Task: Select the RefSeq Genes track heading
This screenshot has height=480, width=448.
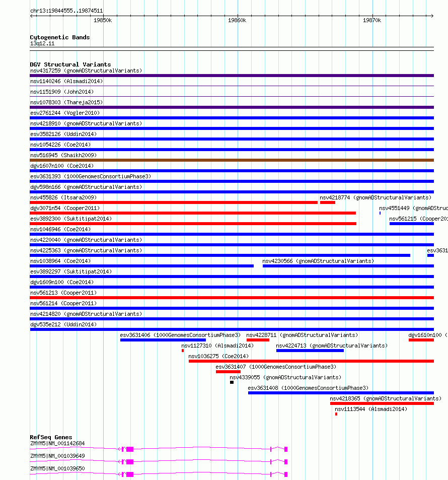Action: [x=51, y=437]
